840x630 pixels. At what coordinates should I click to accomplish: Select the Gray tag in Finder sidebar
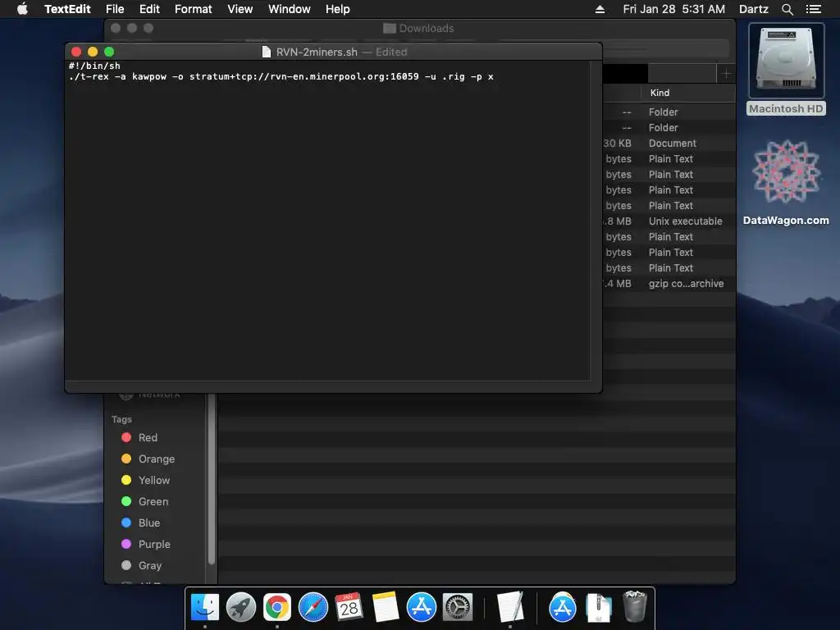[x=141, y=566]
